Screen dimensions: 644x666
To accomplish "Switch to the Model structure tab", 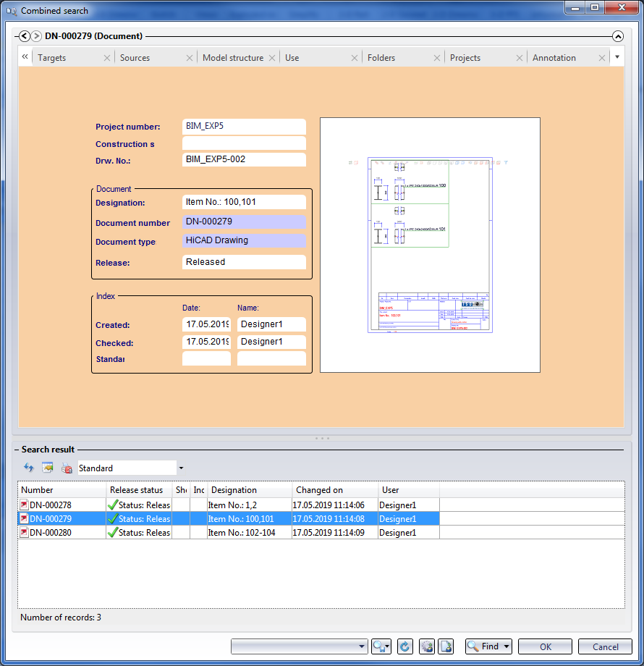I will pyautogui.click(x=232, y=58).
